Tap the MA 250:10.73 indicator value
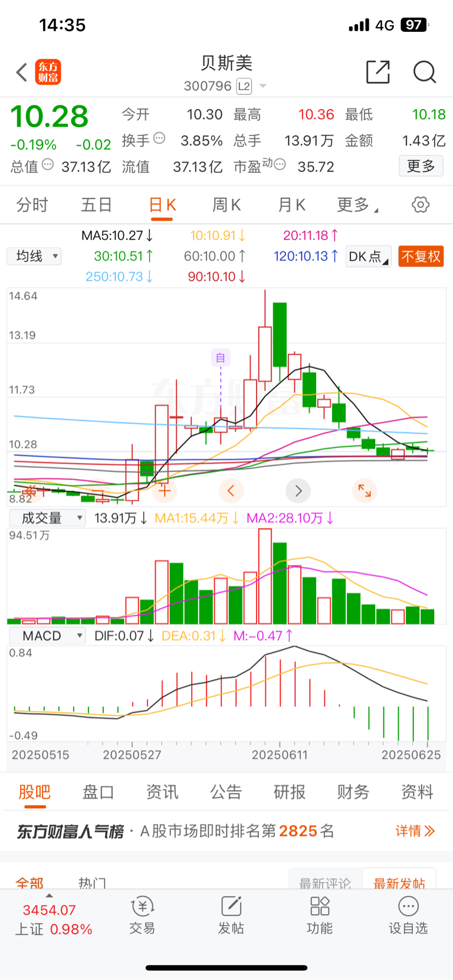The image size is (453, 980). (119, 276)
